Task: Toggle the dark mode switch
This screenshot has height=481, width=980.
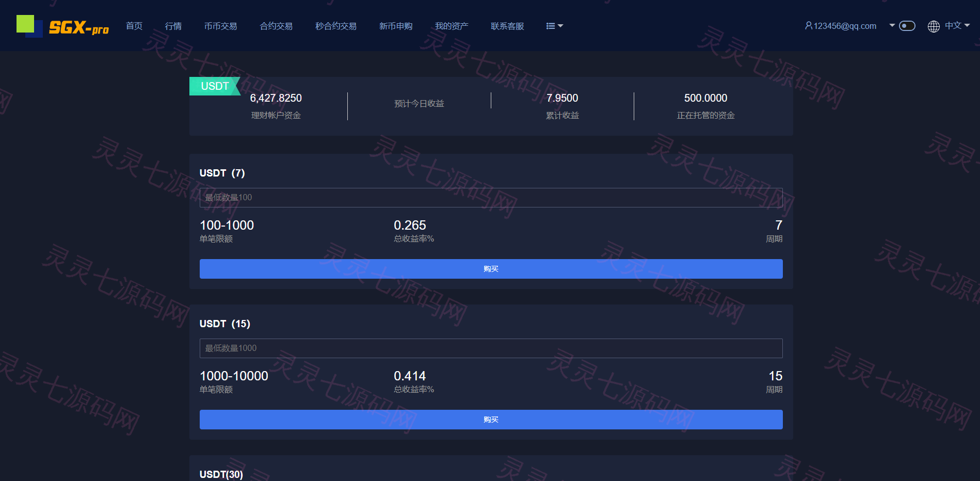Action: 907,26
